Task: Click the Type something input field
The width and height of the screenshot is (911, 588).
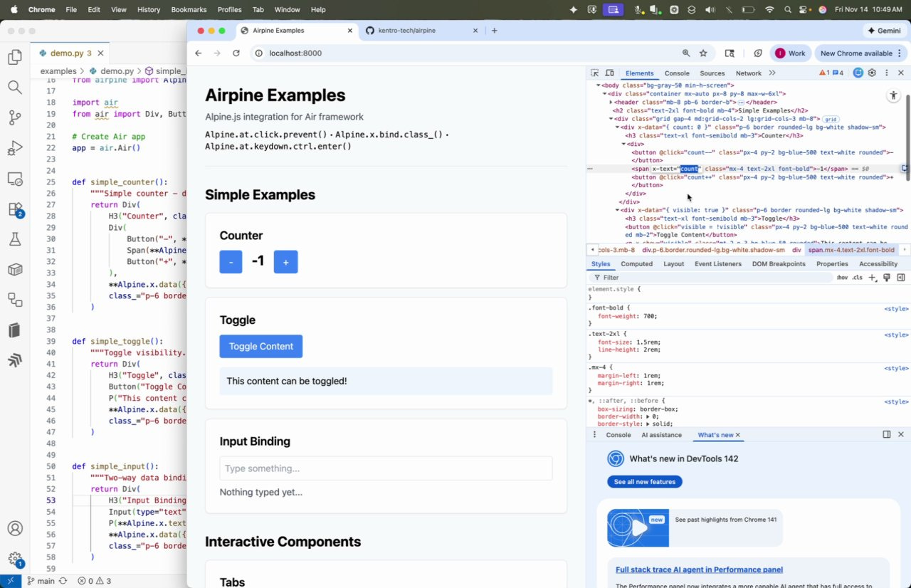Action: point(386,468)
